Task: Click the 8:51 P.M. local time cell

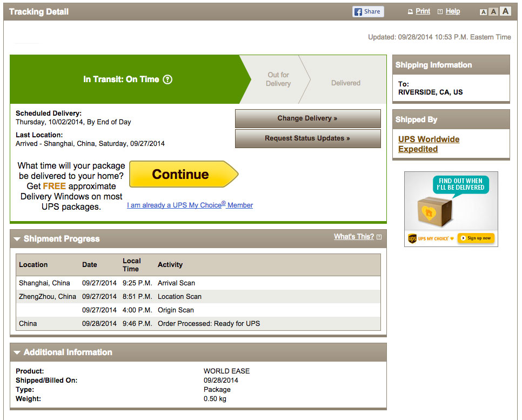Action: pos(137,297)
